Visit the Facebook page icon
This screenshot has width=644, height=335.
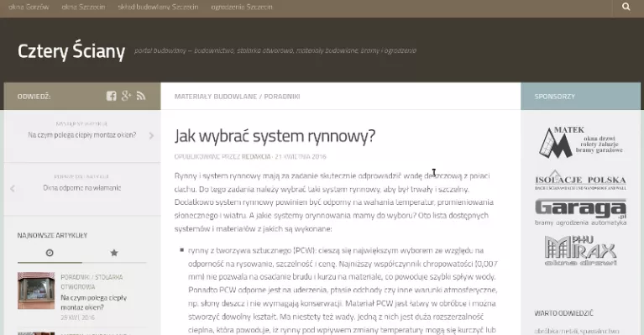[x=112, y=96]
